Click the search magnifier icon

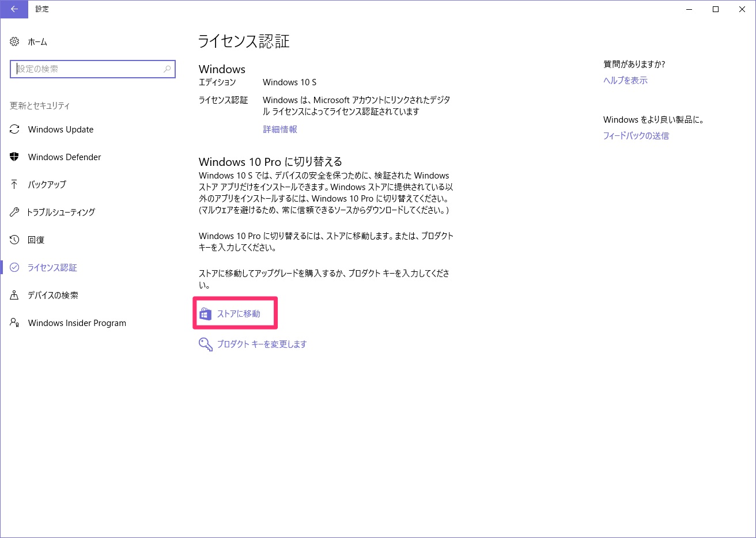tap(167, 69)
